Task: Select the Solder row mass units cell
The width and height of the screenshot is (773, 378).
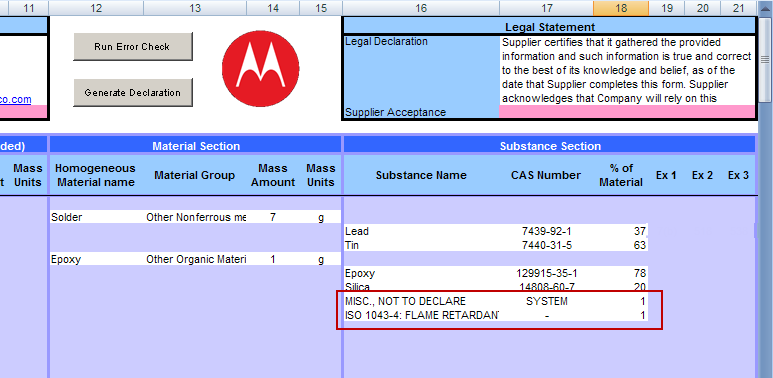Action: click(320, 217)
